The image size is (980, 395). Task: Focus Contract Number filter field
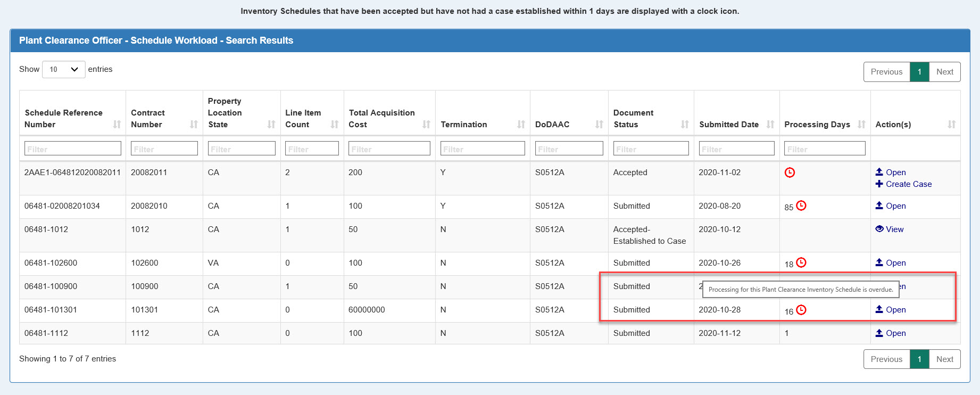(x=164, y=149)
